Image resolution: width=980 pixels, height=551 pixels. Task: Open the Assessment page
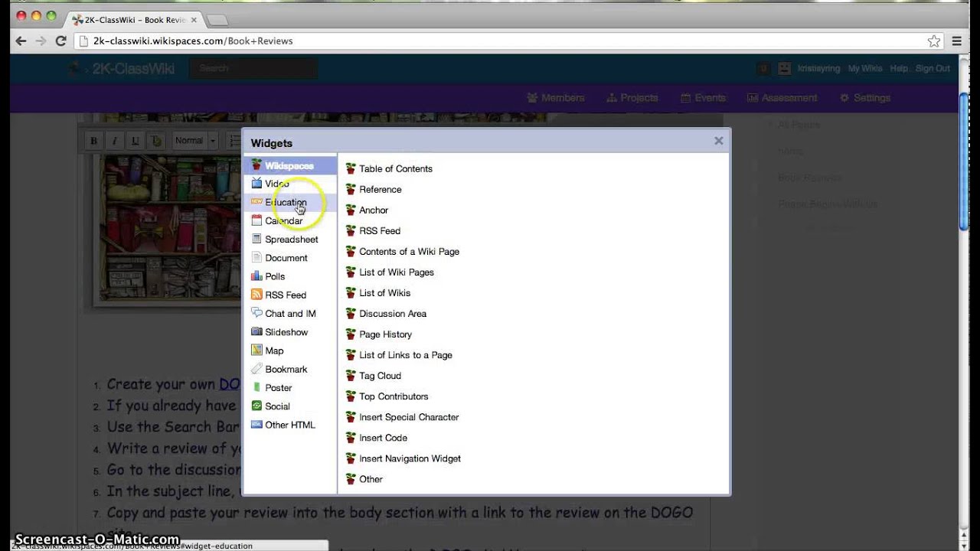[x=782, y=98]
